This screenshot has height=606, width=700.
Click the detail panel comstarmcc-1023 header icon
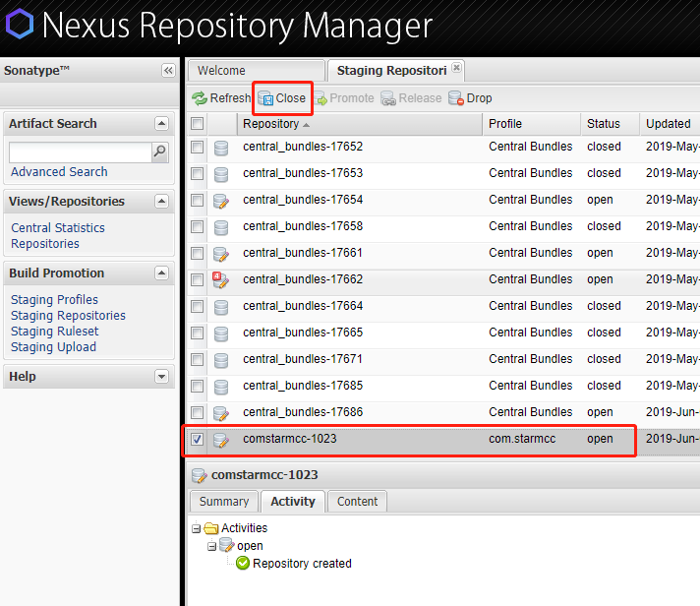pyautogui.click(x=200, y=475)
